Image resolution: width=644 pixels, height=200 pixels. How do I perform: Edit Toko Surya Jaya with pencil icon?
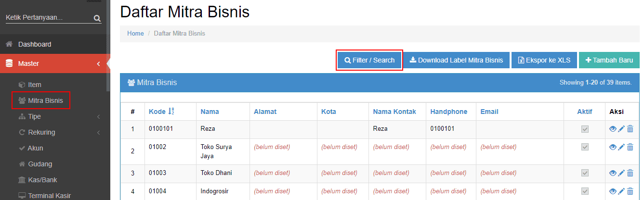point(621,147)
